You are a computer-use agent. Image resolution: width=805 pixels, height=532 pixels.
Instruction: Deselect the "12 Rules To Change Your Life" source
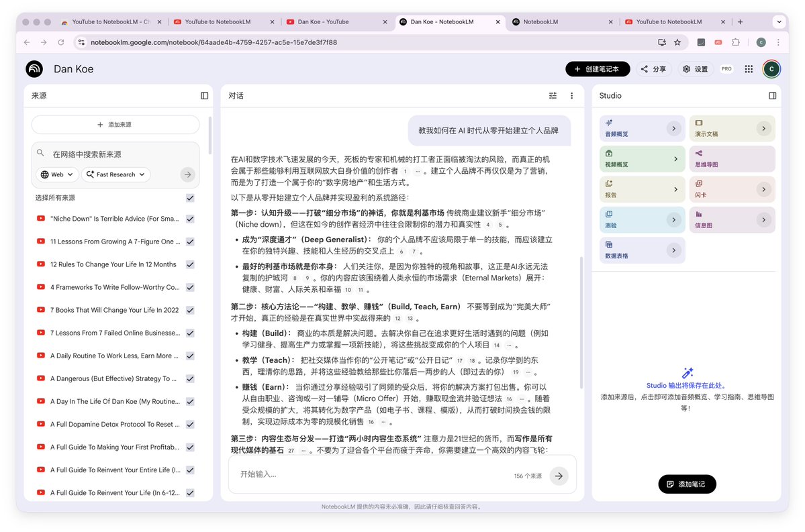(190, 263)
